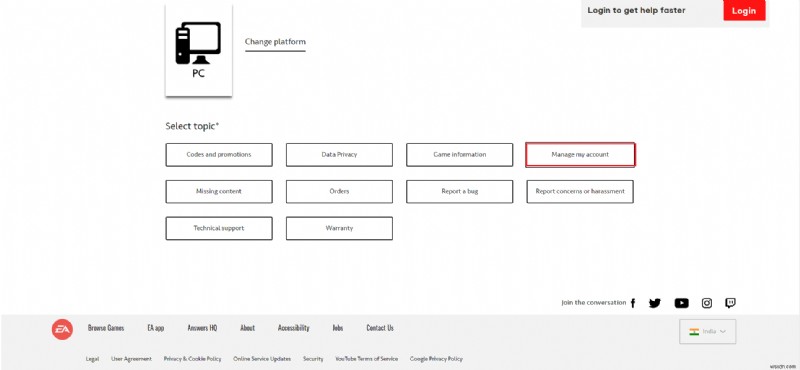The image size is (800, 370).
Task: Select Report a bug topic
Action: [460, 191]
